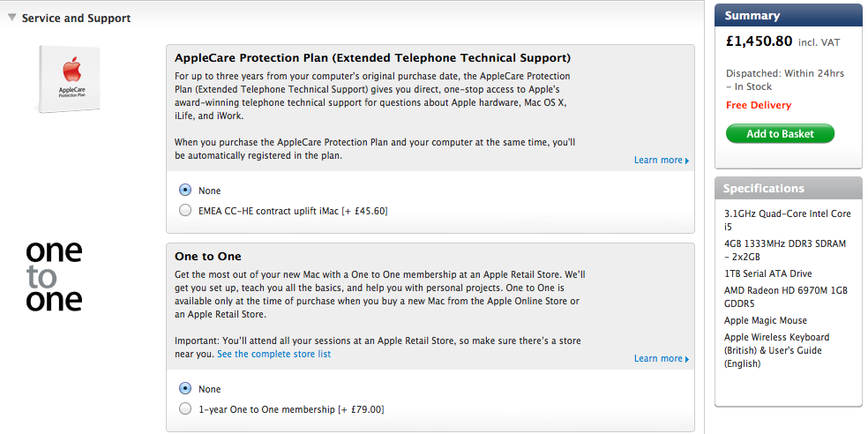Click the Free Delivery text

coord(759,106)
